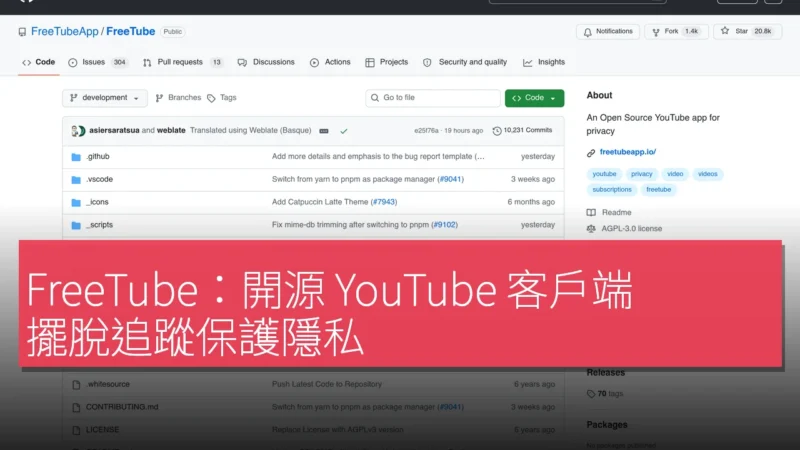The image size is (800, 450).
Task: Click the FreeTube repository name link
Action: point(131,32)
